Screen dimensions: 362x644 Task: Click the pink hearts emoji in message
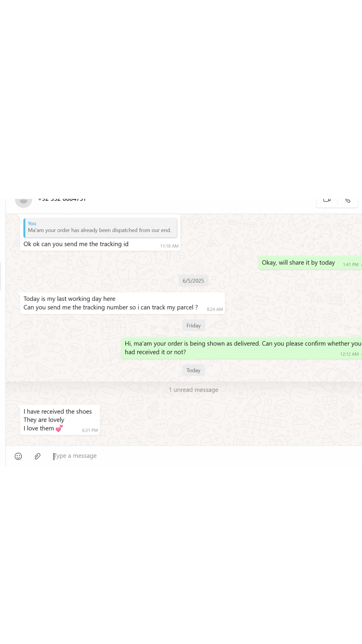[59, 428]
